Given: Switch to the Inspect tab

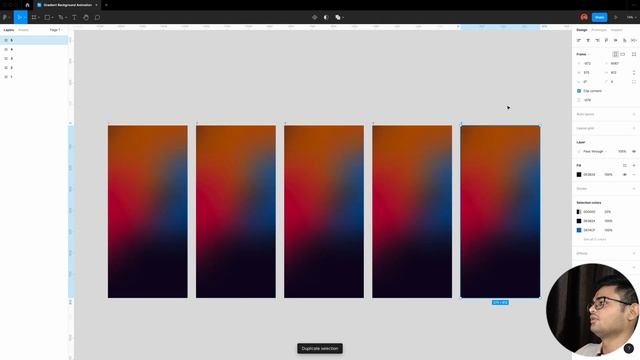Looking at the screenshot, I should (x=616, y=30).
